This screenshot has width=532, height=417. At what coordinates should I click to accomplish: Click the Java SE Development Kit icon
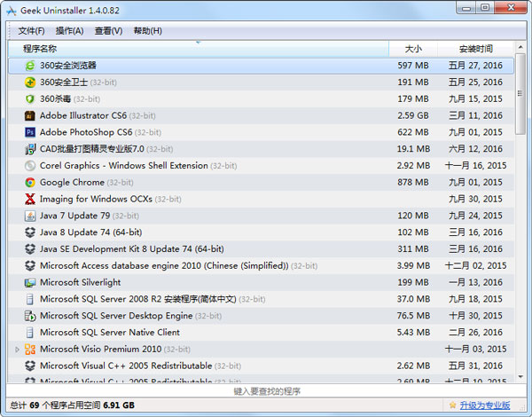click(x=30, y=249)
